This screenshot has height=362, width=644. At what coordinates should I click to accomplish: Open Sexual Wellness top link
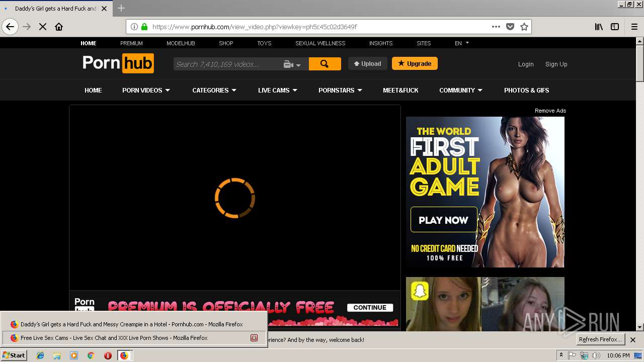(x=320, y=43)
